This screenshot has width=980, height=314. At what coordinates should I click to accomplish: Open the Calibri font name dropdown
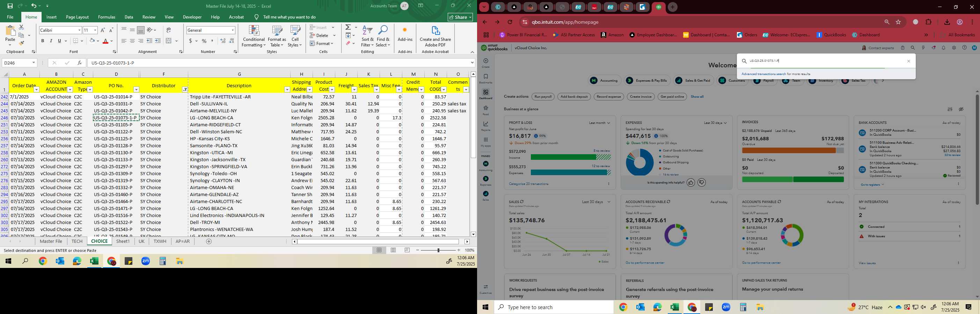(79, 30)
